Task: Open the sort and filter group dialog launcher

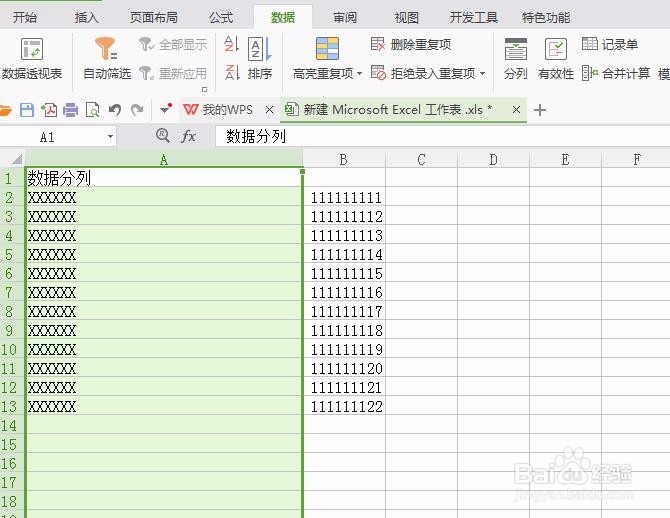Action: click(204, 89)
